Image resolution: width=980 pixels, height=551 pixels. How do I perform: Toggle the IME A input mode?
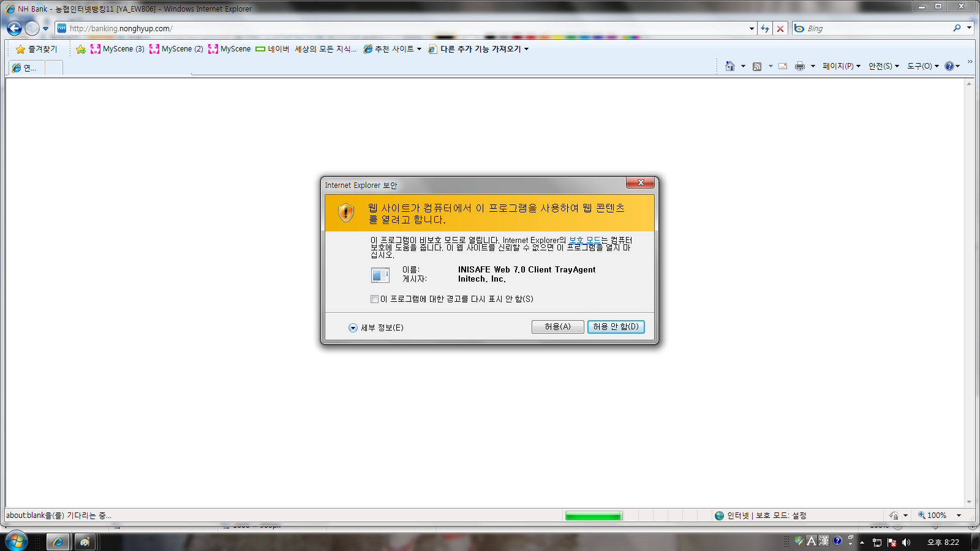click(812, 541)
